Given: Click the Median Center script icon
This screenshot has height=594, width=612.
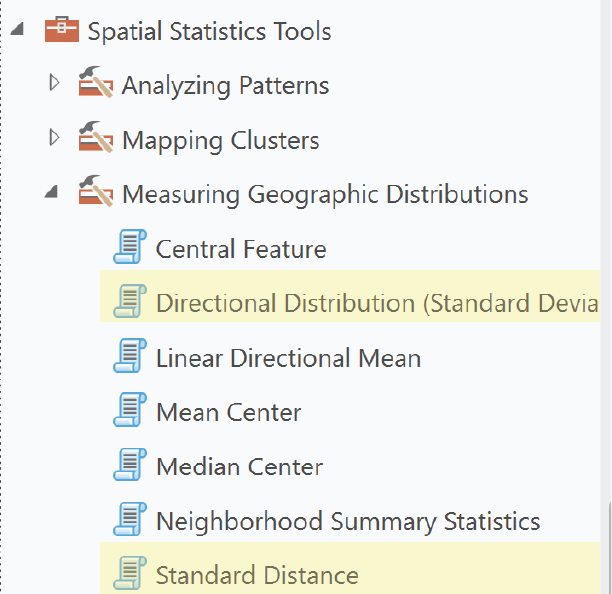Looking at the screenshot, I should (x=130, y=464).
